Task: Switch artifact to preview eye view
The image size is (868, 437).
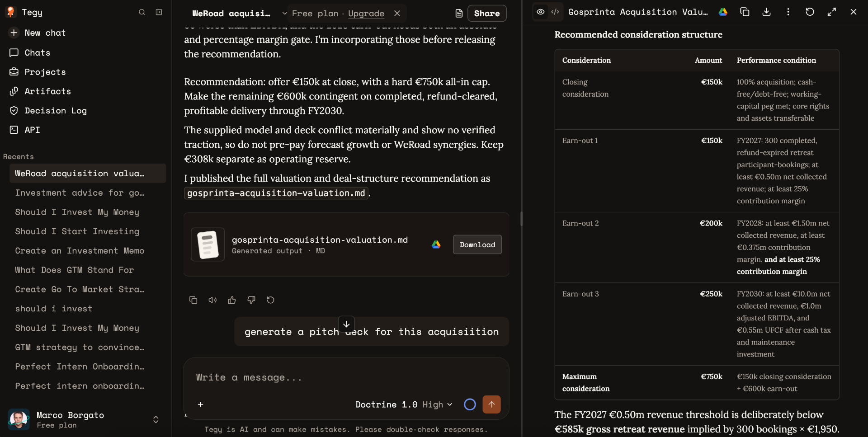Action: [x=540, y=12]
